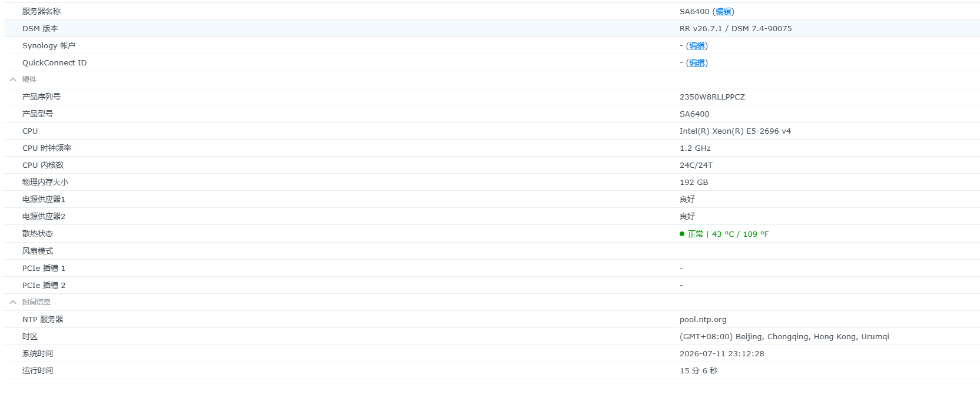Select the 时区 label
This screenshot has height=414, width=980.
30,336
